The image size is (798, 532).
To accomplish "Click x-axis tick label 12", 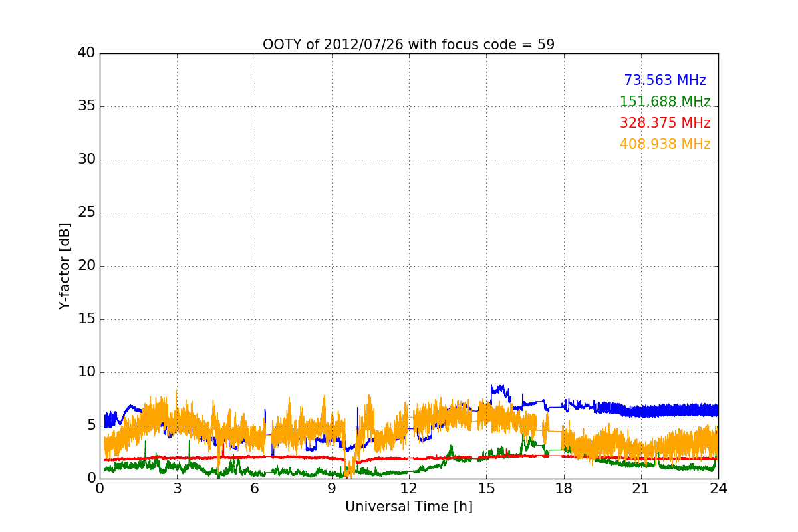I will click(409, 489).
